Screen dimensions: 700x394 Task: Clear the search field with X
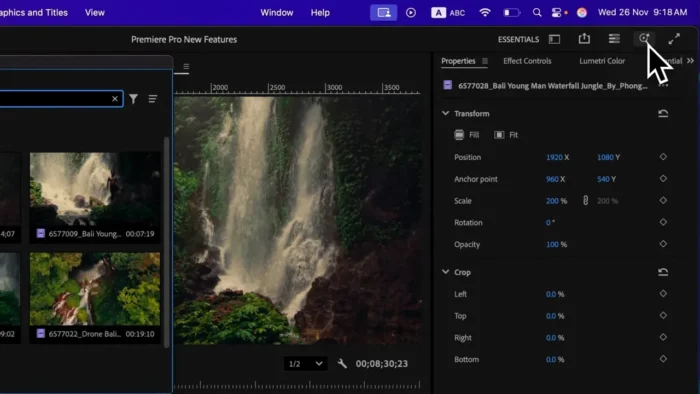pyautogui.click(x=115, y=99)
